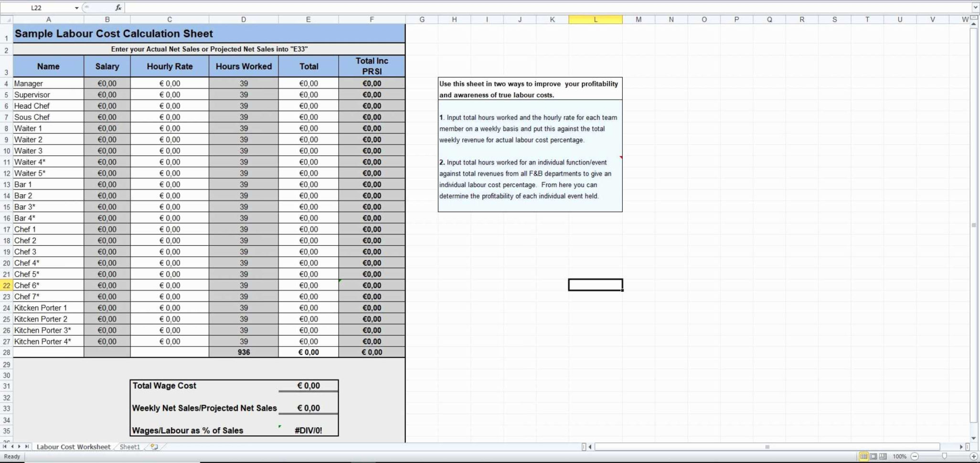Switch to Labour Cost Worksheet tab
Screen dimensions: 980x463
73,447
